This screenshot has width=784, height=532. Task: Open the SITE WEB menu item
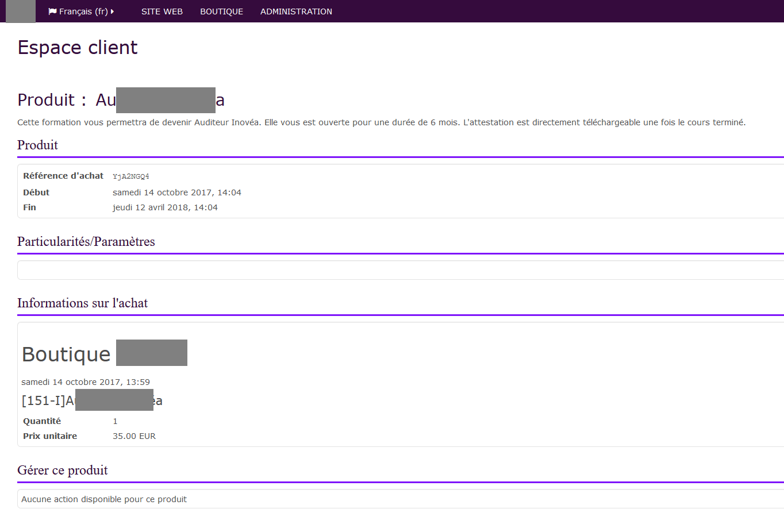click(162, 11)
